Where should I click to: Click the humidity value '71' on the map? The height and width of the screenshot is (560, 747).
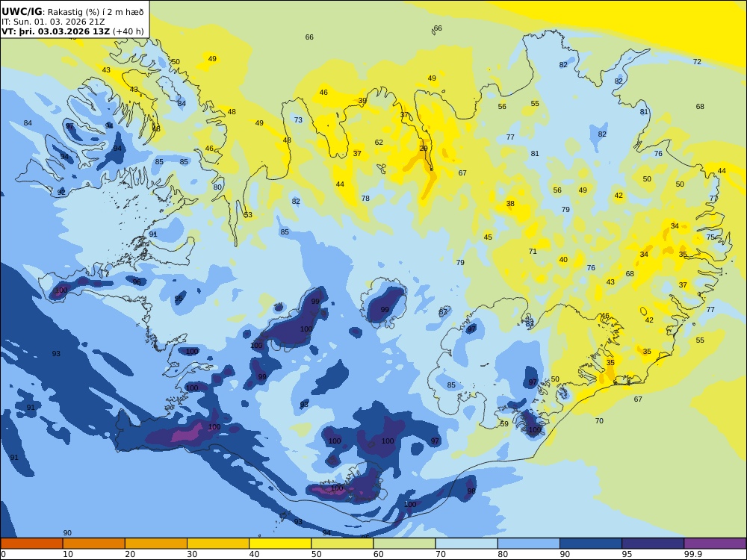coord(533,251)
